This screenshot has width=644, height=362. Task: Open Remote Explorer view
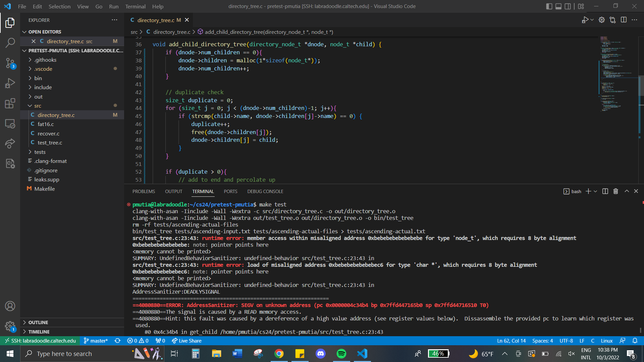click(10, 124)
